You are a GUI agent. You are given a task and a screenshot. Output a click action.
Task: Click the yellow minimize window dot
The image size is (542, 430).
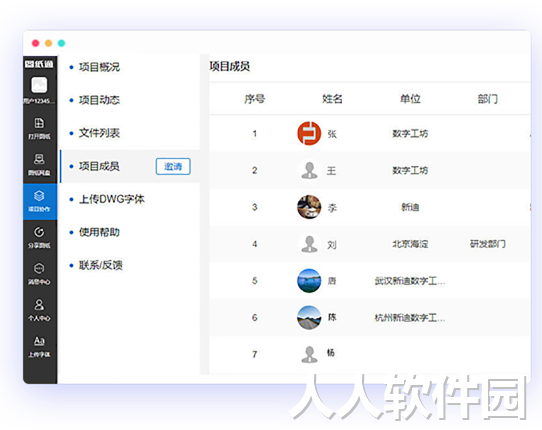pyautogui.click(x=48, y=43)
